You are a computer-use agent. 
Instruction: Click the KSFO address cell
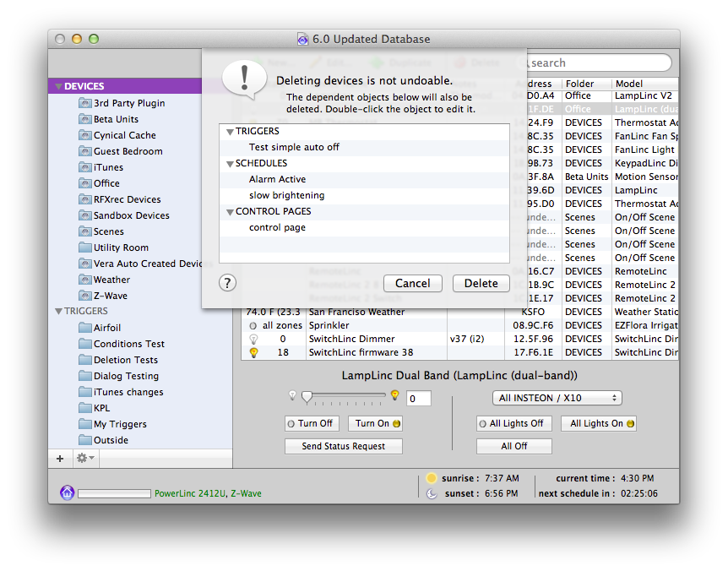[x=533, y=312]
